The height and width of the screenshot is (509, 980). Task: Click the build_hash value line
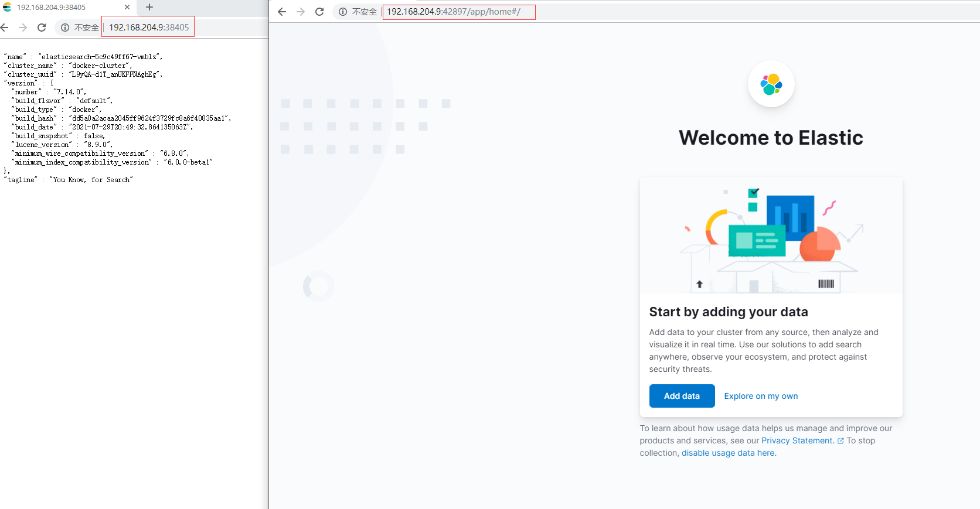pyautogui.click(x=121, y=118)
